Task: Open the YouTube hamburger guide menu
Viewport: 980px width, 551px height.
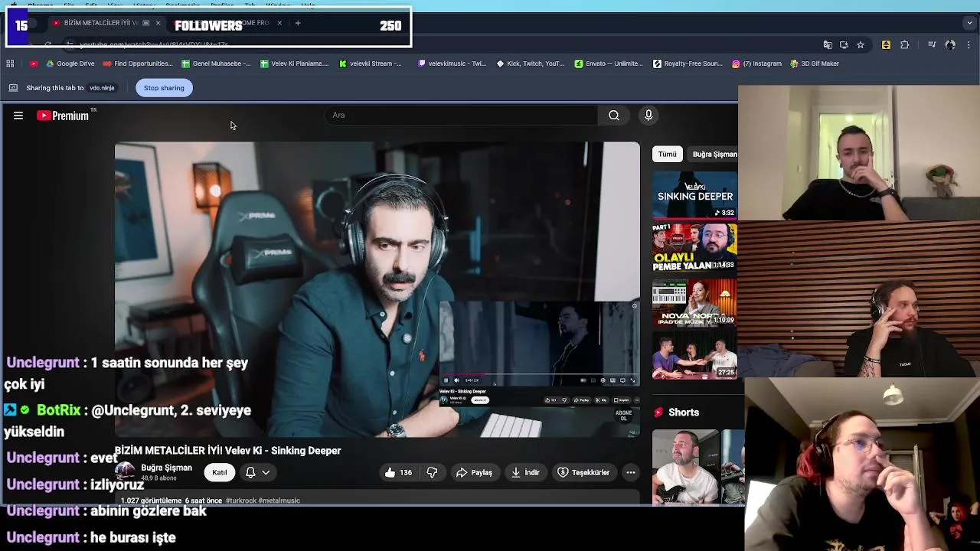Action: click(18, 116)
